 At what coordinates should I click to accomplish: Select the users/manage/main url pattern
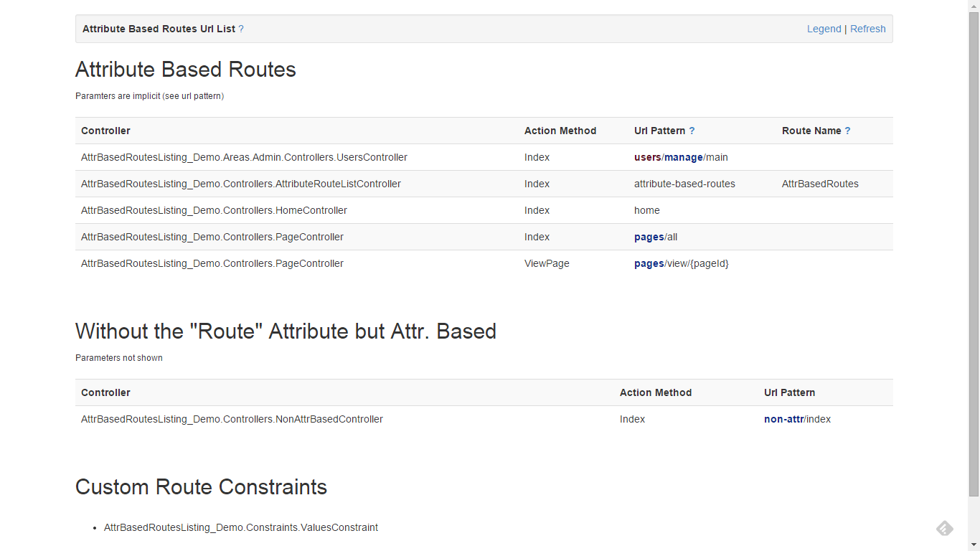point(681,157)
